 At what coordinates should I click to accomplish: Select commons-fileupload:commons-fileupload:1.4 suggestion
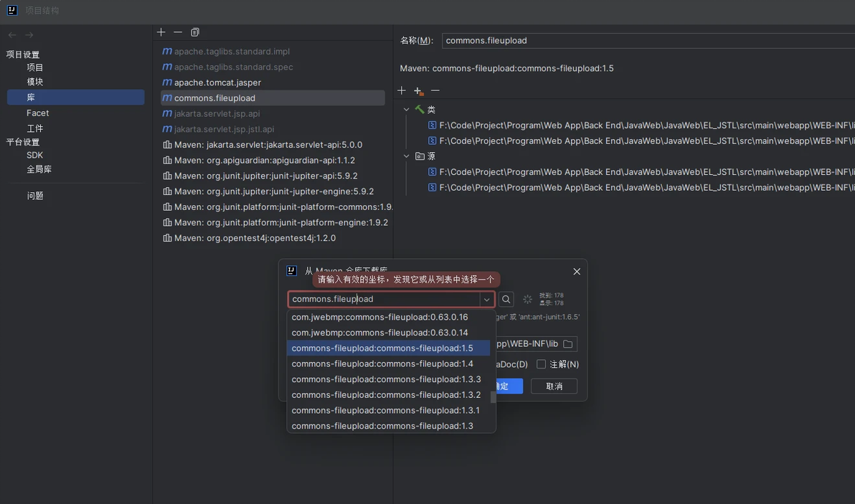[x=389, y=364]
